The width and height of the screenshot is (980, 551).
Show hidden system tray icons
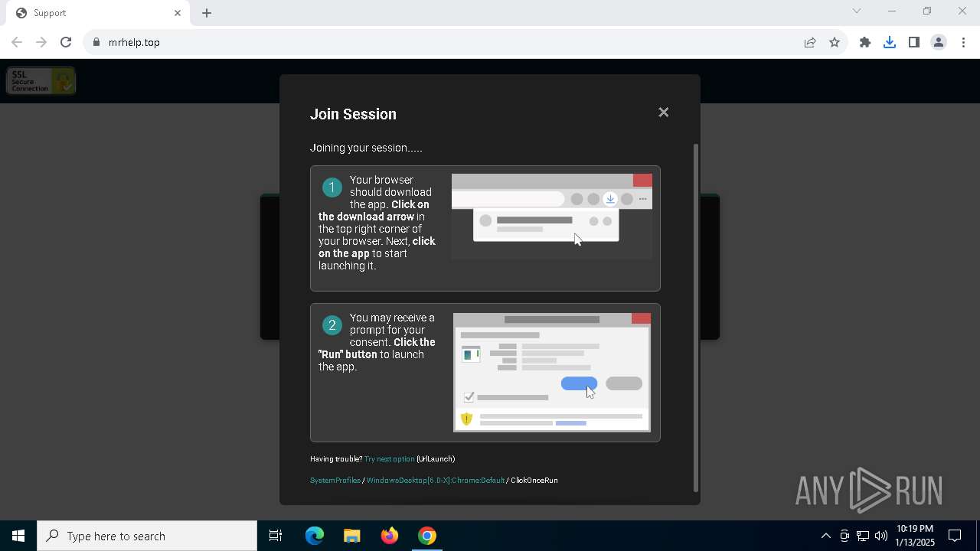pyautogui.click(x=825, y=536)
